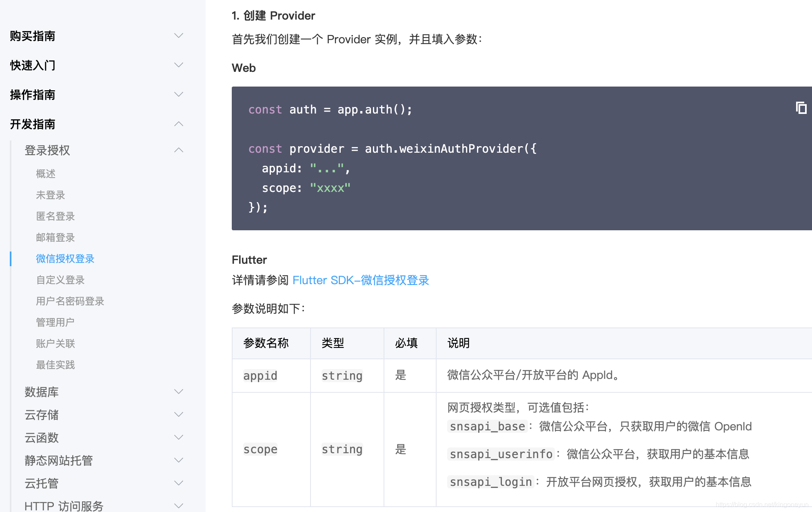Click the snsapi_userinfo code label
The width and height of the screenshot is (812, 512).
pos(501,454)
